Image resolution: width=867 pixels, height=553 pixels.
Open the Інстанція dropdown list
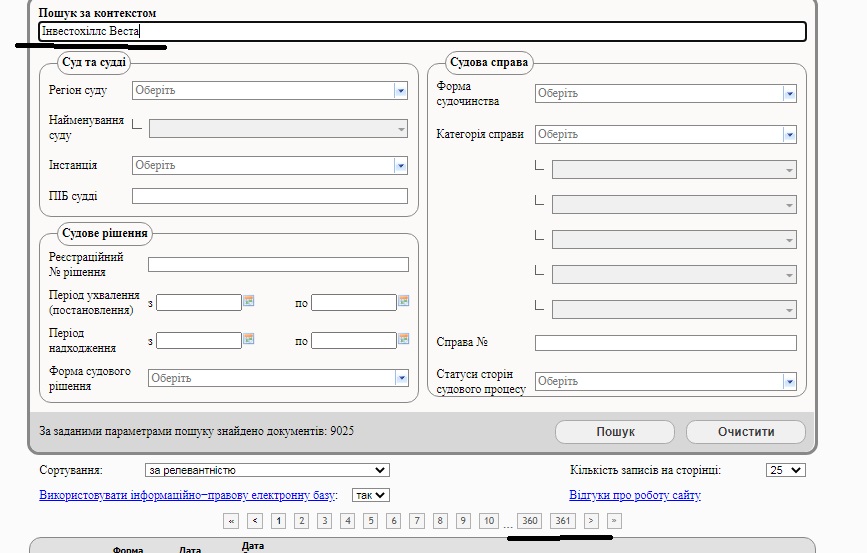point(401,166)
